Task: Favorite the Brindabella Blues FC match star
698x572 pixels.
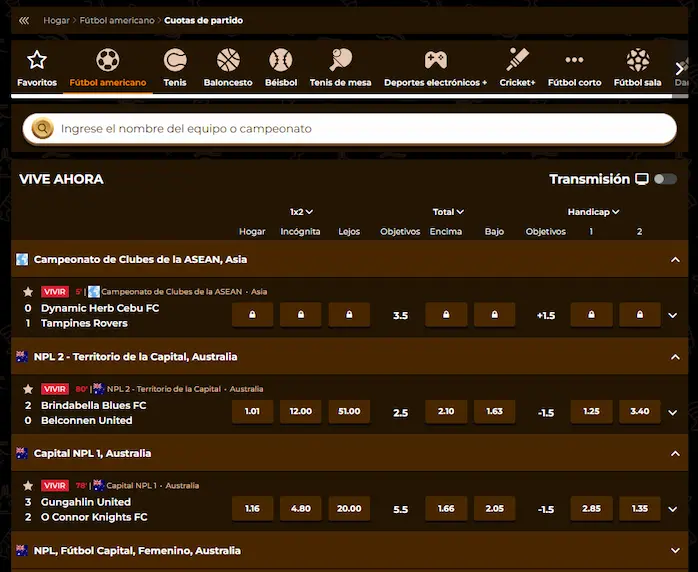Action: [28, 389]
